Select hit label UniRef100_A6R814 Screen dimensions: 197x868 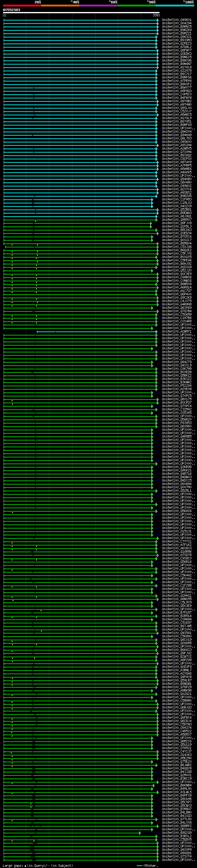click(176, 287)
